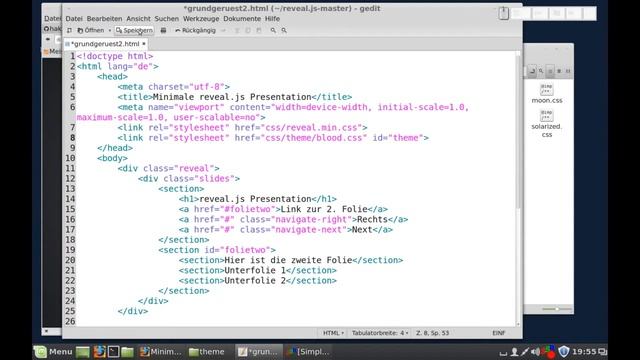The image size is (640, 360).
Task: Click the copy icon in gedit toolbar
Action: point(248,30)
